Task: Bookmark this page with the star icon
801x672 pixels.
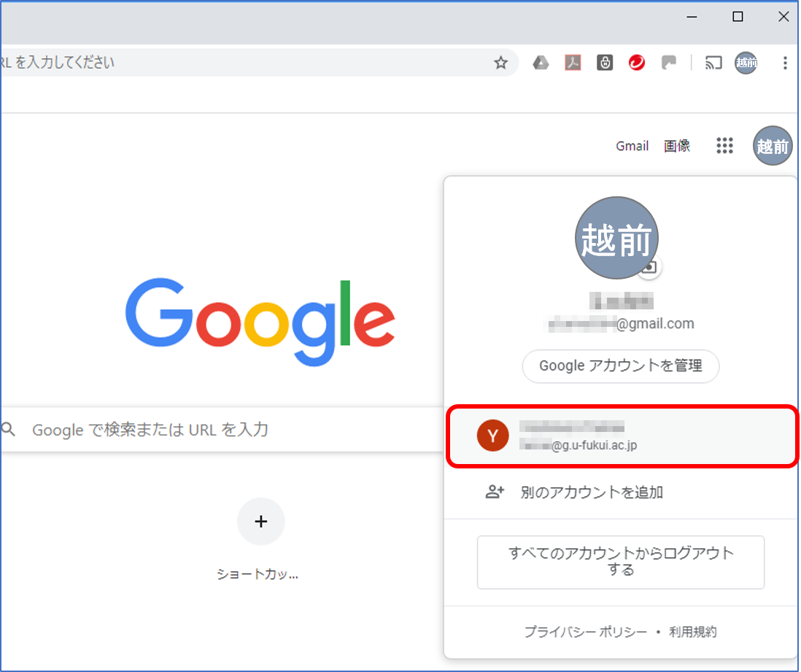Action: pyautogui.click(x=500, y=63)
